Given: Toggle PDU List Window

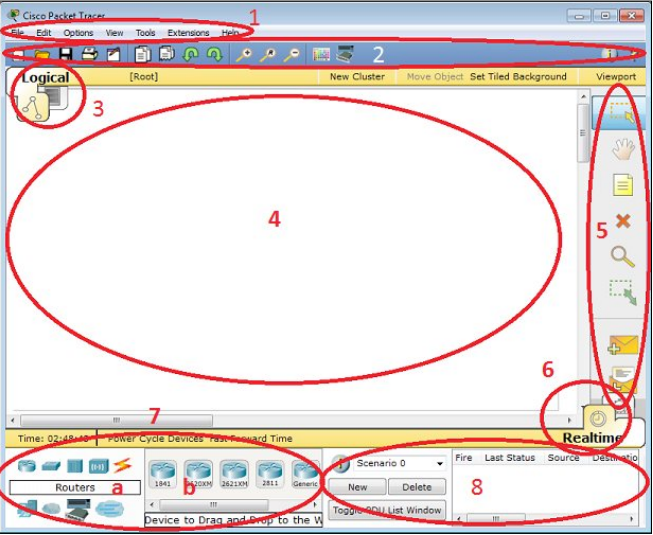Looking at the screenshot, I should [x=388, y=510].
